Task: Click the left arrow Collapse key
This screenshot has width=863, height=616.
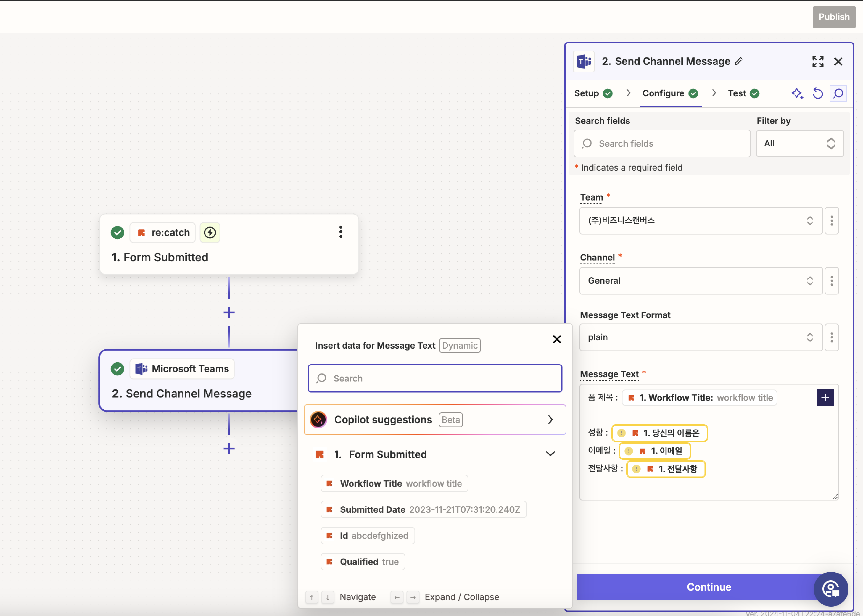Action: pos(397,597)
